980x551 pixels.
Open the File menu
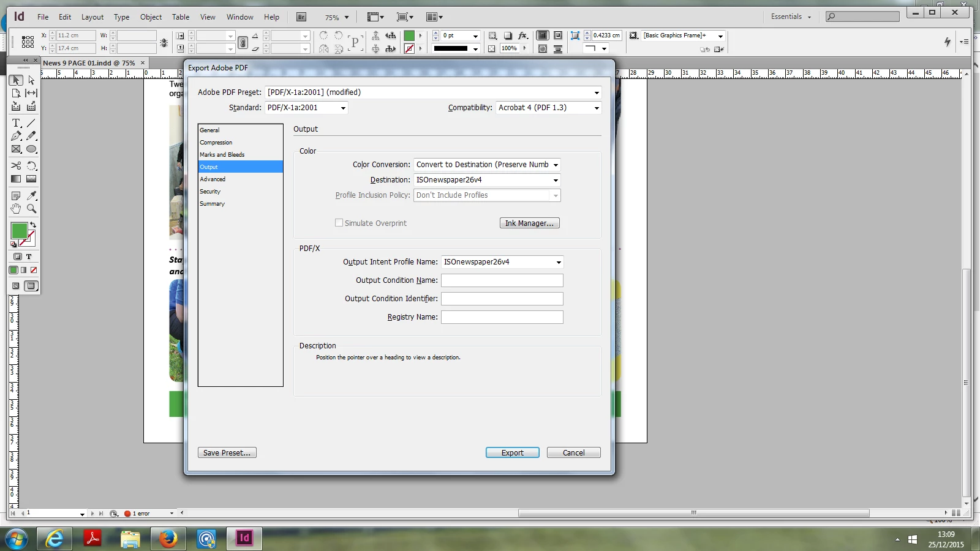click(x=43, y=17)
